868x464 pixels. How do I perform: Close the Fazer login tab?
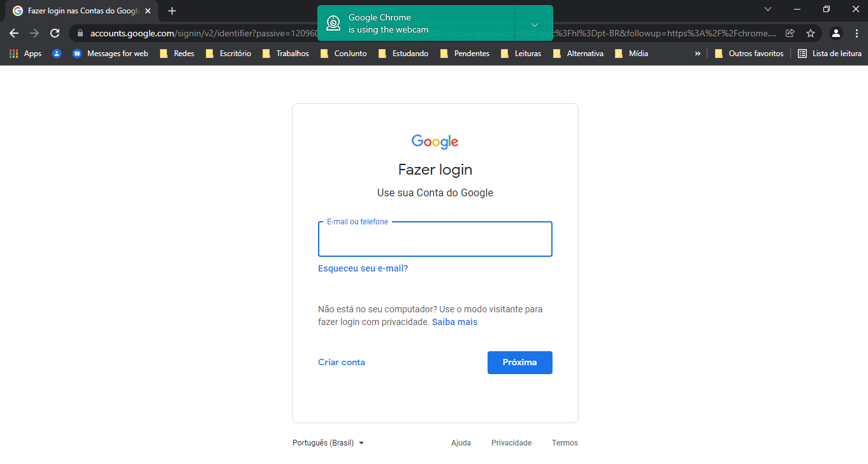[x=147, y=11]
